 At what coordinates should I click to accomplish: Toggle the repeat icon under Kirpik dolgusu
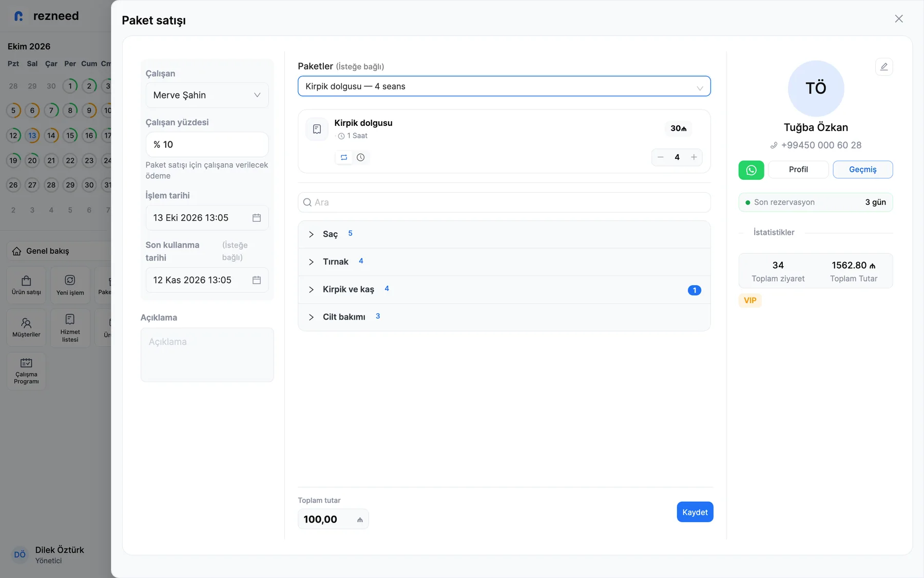click(x=344, y=157)
